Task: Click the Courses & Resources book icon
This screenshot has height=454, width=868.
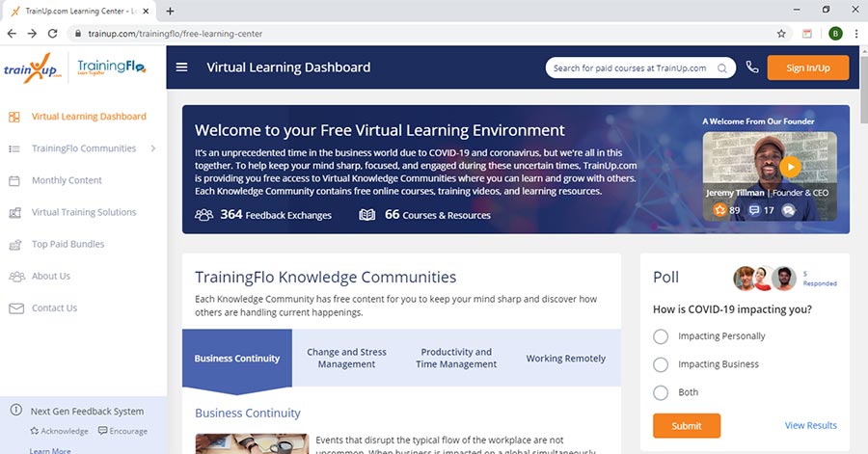Action: [366, 215]
